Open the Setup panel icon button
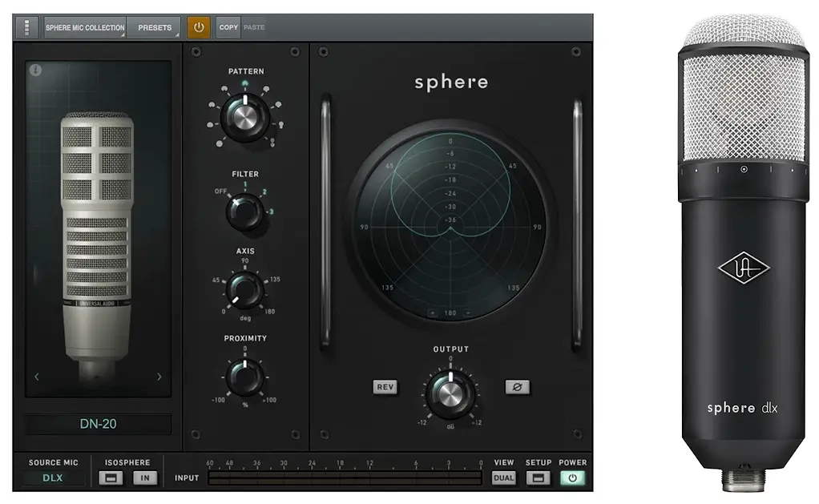Viewport: 819px width, 504px height. [538, 478]
